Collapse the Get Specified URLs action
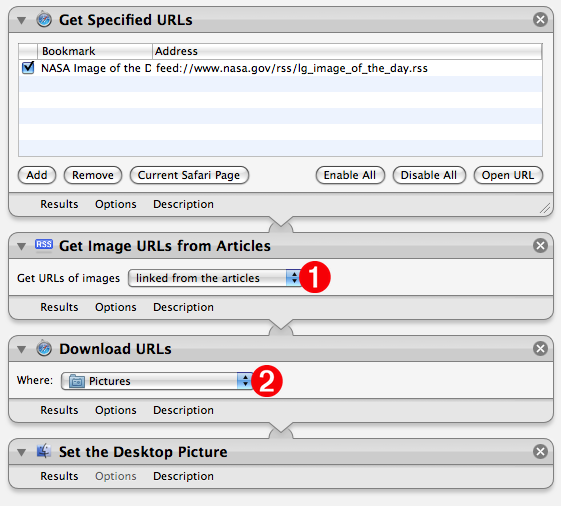 pyautogui.click(x=21, y=20)
